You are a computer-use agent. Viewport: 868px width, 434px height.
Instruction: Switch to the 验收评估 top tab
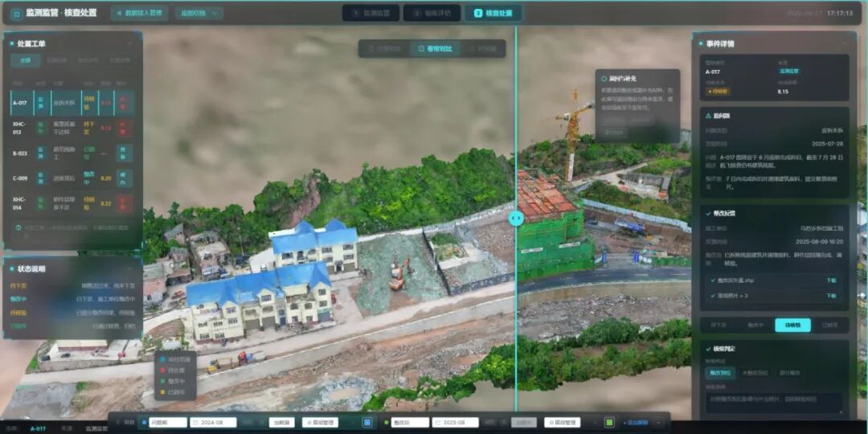432,13
